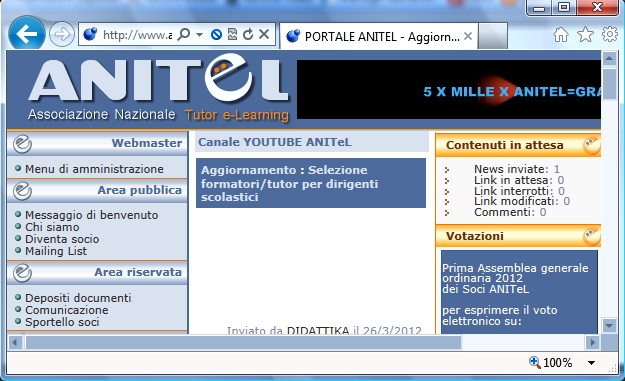Open Favorites star icon
Screen dimensions: 625x381
click(586, 35)
